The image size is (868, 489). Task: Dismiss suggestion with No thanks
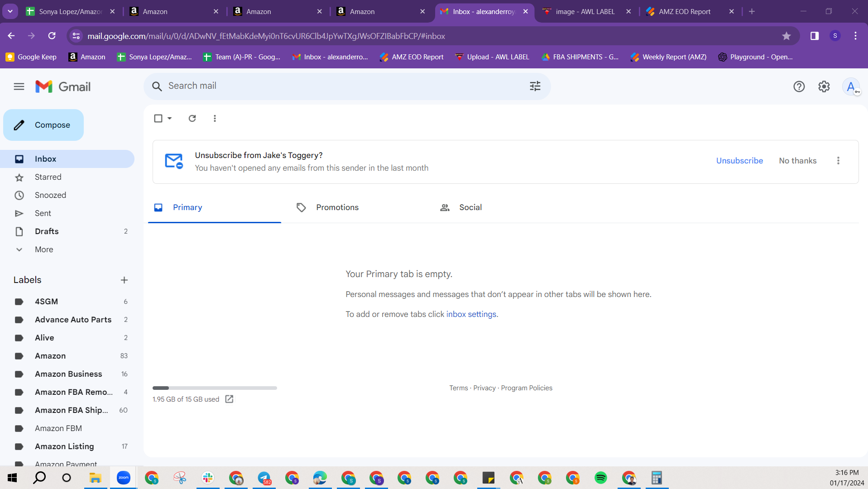click(798, 161)
